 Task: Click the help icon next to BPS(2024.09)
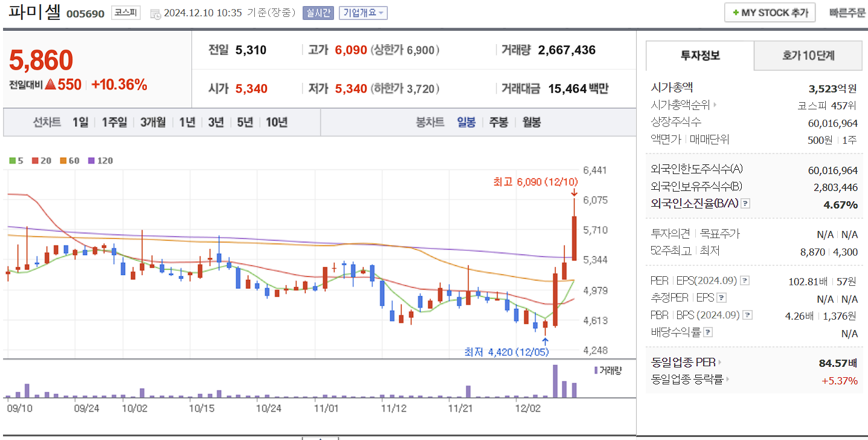pyautogui.click(x=747, y=315)
